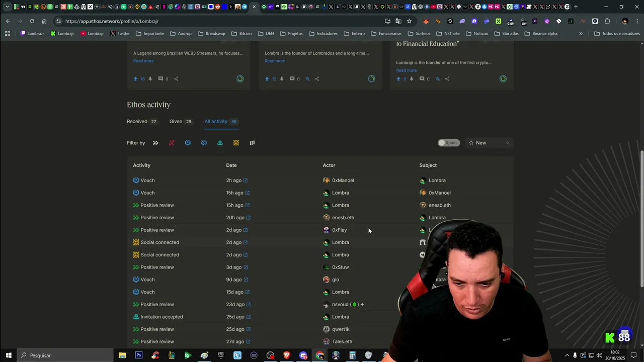Viewport: 644px width, 362px height.
Task: Click the Date column header
Action: (x=231, y=165)
